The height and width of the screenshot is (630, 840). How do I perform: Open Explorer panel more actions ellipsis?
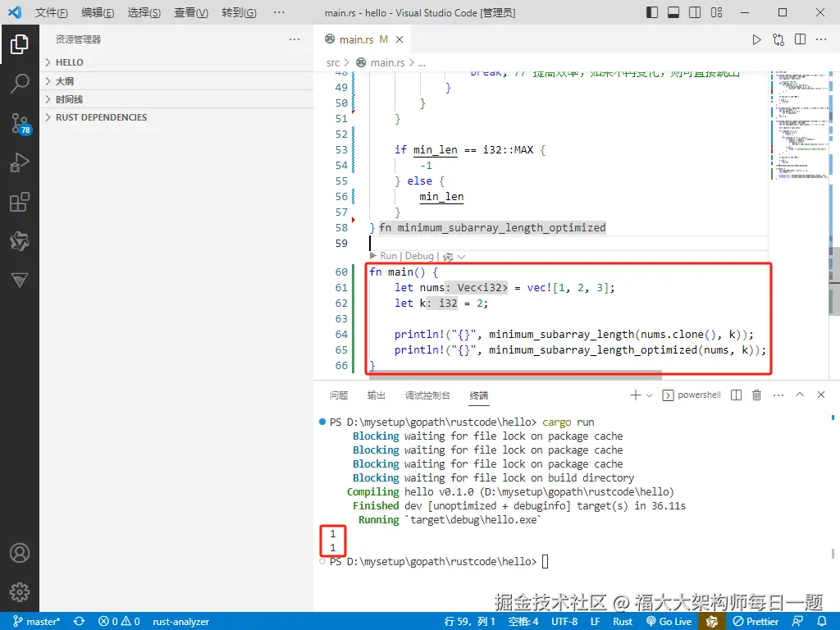[294, 39]
